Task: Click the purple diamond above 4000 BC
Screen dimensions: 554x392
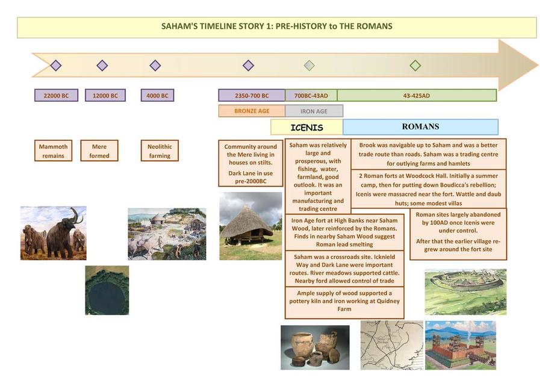Action: pyautogui.click(x=155, y=65)
